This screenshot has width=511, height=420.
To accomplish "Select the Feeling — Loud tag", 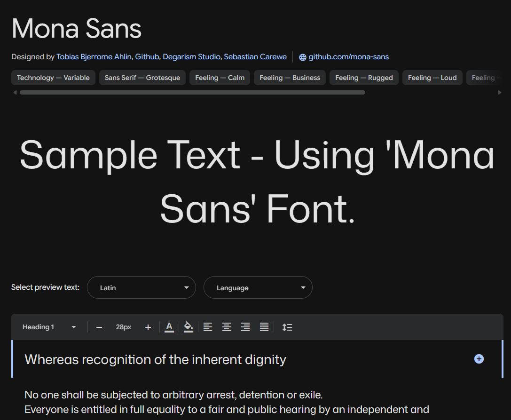I will click(x=432, y=78).
